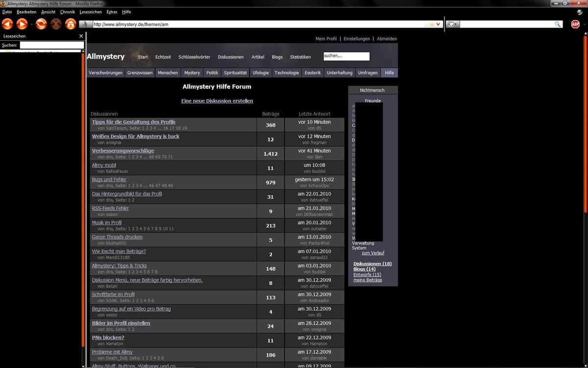Image resolution: width=588 pixels, height=368 pixels.
Task: Open the history dropdown next to Forward arrow
Action: tap(31, 24)
